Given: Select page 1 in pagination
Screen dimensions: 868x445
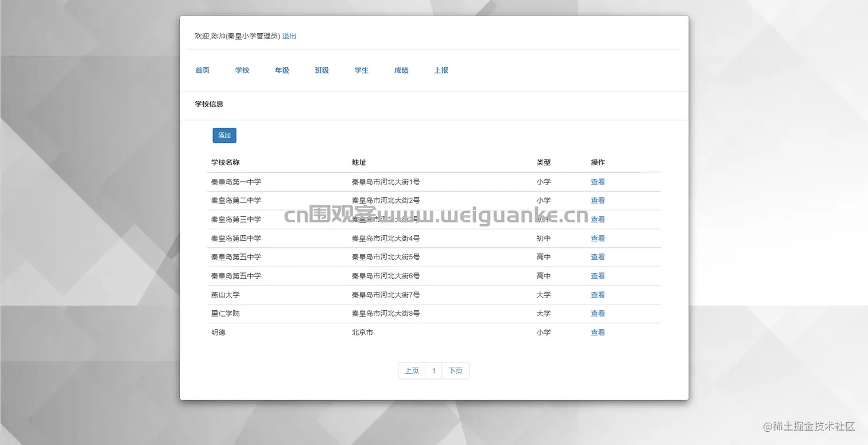Looking at the screenshot, I should coord(433,371).
